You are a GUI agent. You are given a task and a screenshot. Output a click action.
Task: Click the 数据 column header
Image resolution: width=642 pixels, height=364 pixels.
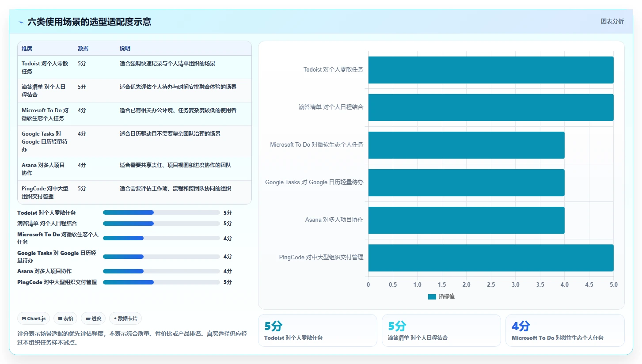(83, 49)
